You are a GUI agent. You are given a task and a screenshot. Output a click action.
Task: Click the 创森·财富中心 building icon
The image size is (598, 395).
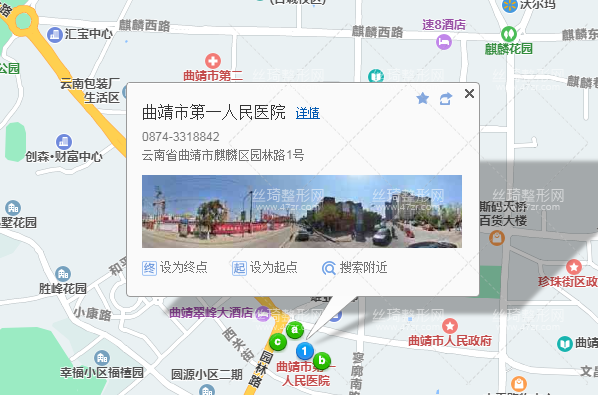point(64,142)
